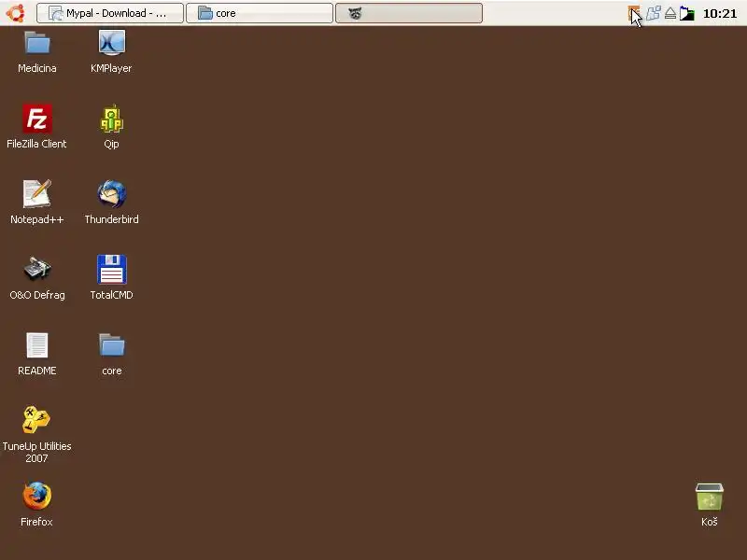Viewport: 747px width, 560px height.
Task: Activate the raccoon icon taskbar button
Action: (x=409, y=13)
